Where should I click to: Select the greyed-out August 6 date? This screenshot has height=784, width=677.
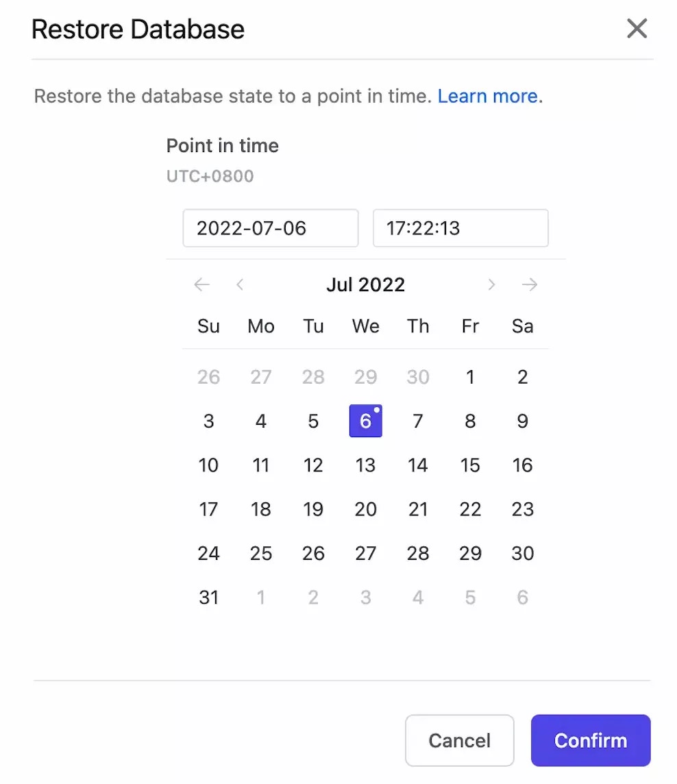[x=522, y=597]
